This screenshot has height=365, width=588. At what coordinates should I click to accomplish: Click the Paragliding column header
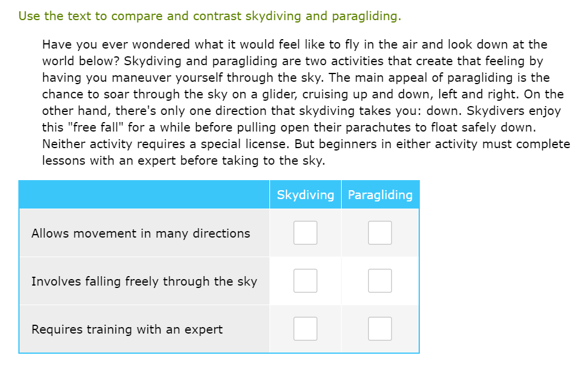pyautogui.click(x=380, y=195)
